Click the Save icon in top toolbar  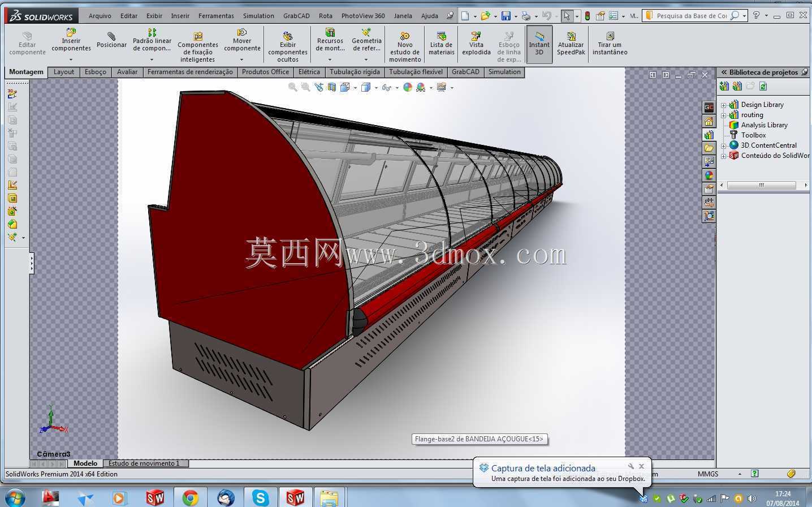coord(506,16)
